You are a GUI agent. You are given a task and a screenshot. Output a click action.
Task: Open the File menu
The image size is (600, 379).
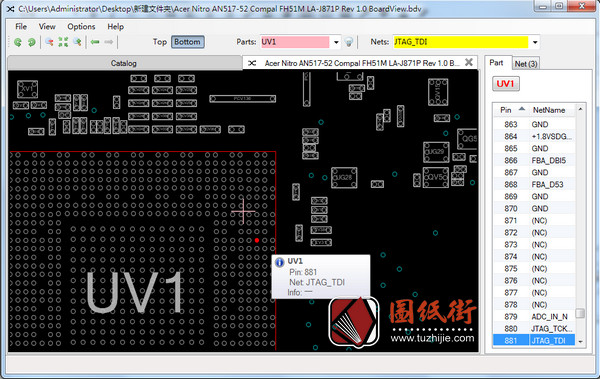(x=21, y=26)
